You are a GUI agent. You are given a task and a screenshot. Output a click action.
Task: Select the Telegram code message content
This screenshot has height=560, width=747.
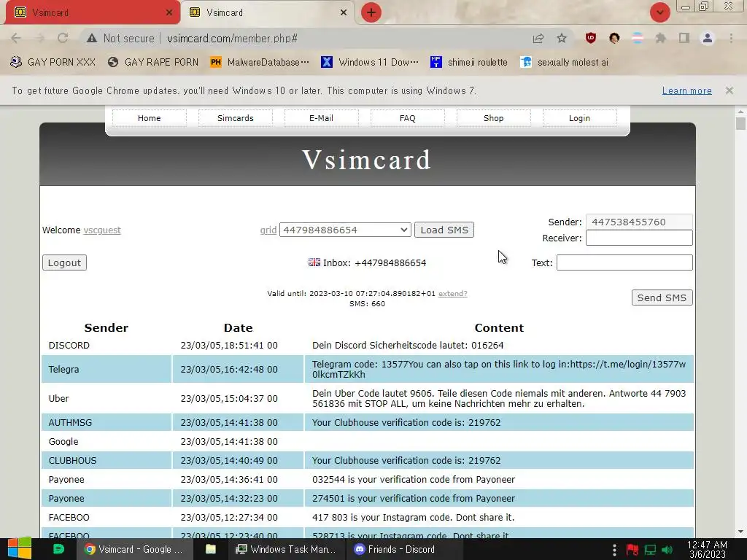point(499,369)
